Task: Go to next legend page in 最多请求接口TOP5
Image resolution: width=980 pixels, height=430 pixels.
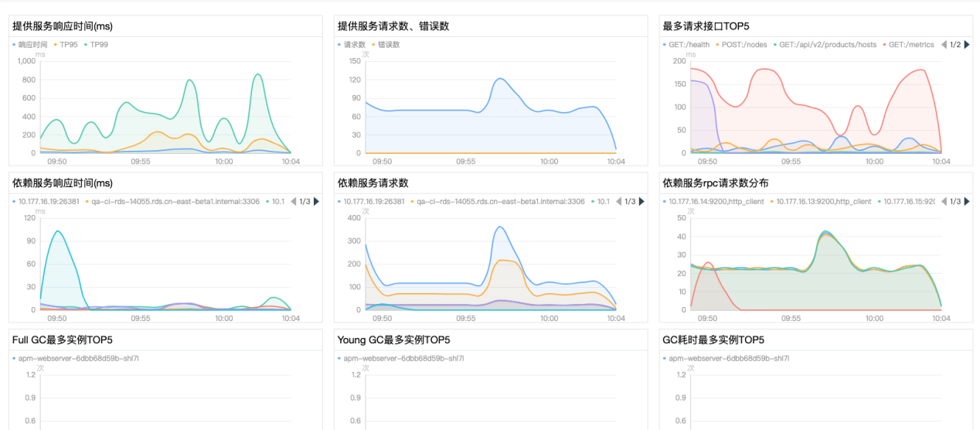Action: (966, 45)
